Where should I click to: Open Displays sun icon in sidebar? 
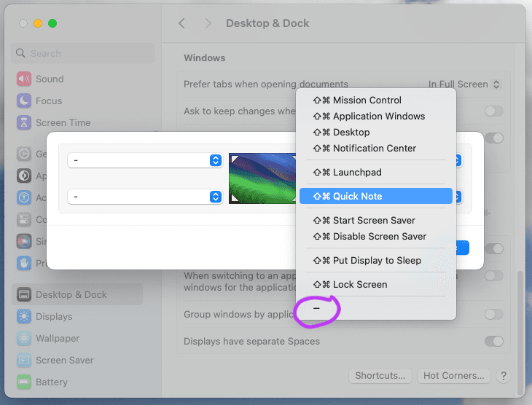coord(24,316)
